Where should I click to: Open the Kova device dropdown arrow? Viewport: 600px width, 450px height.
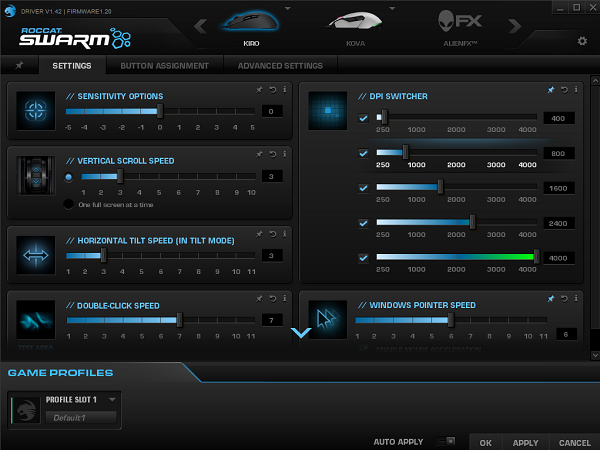pyautogui.click(x=392, y=8)
